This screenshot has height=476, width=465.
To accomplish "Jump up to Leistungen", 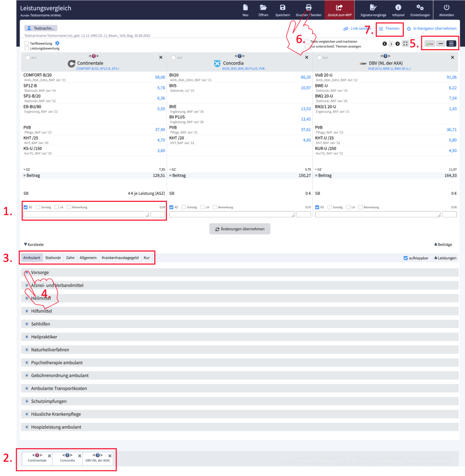I will coord(445,258).
